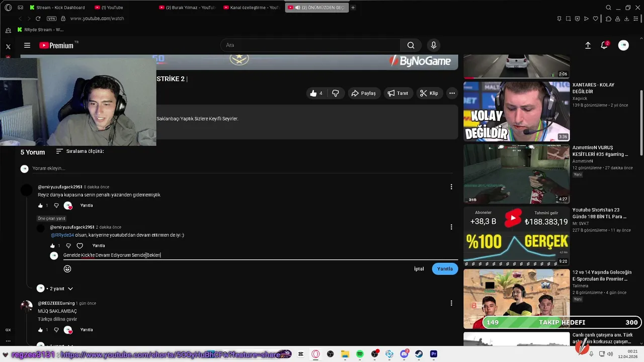644x362 pixels.
Task: Open a new browser tab with plus
Action: point(353,8)
